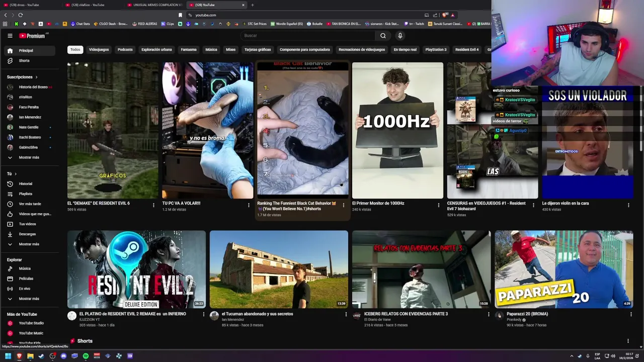The height and width of the screenshot is (362, 644).
Task: Start voice search with microphone icon
Action: click(400, 36)
